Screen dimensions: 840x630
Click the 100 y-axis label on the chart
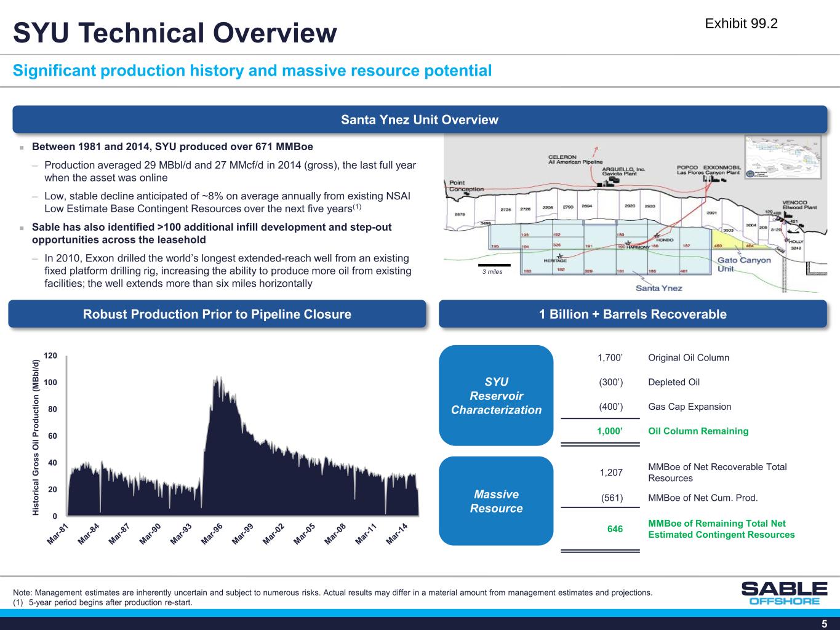click(x=50, y=383)
